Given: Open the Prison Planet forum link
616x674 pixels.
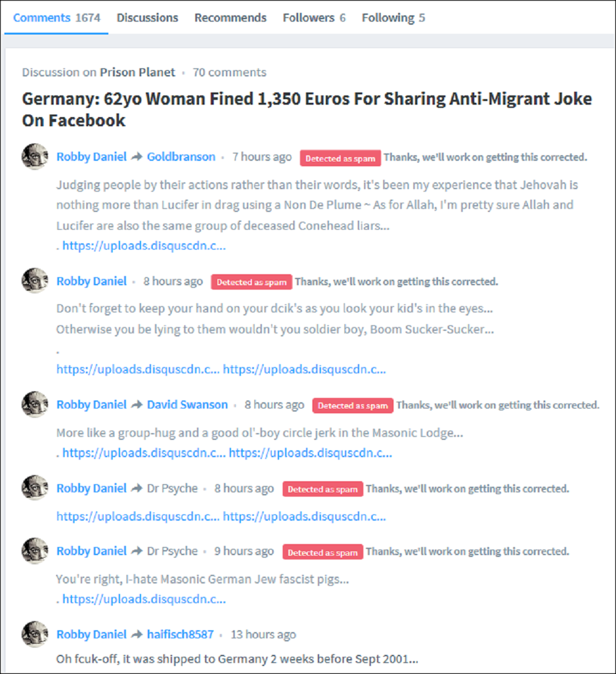Looking at the screenshot, I should [x=137, y=72].
